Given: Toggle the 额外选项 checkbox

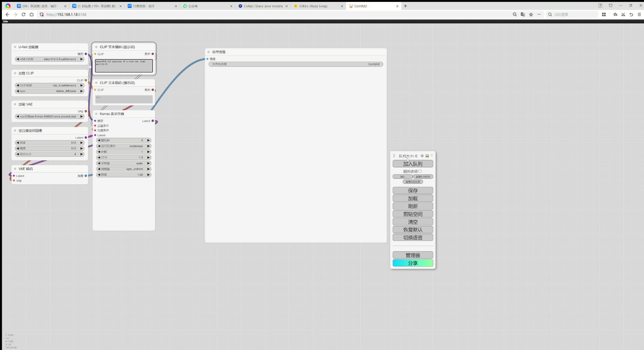Looking at the screenshot, I should (420, 171).
